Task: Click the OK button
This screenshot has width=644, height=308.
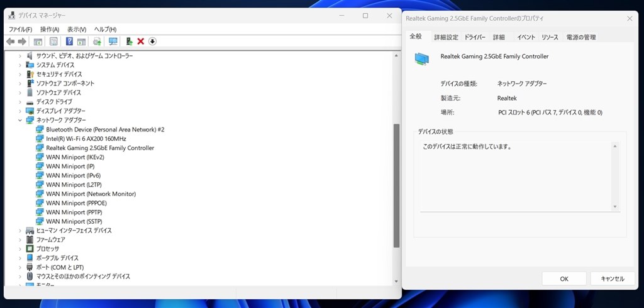Action: click(x=564, y=278)
